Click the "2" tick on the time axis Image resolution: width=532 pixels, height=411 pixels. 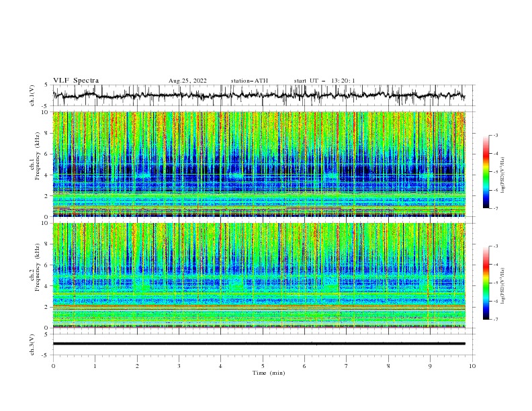pyautogui.click(x=137, y=366)
